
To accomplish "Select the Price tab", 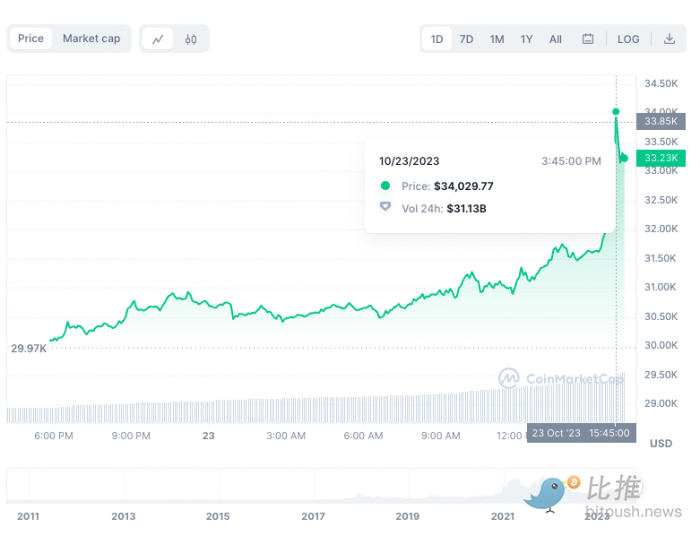I will [31, 38].
